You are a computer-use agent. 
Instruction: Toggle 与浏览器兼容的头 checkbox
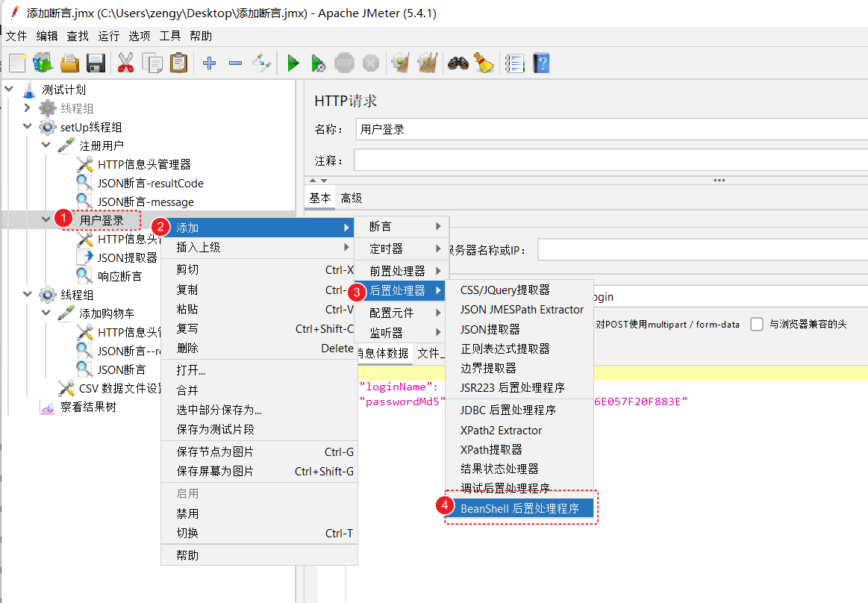coord(757,324)
